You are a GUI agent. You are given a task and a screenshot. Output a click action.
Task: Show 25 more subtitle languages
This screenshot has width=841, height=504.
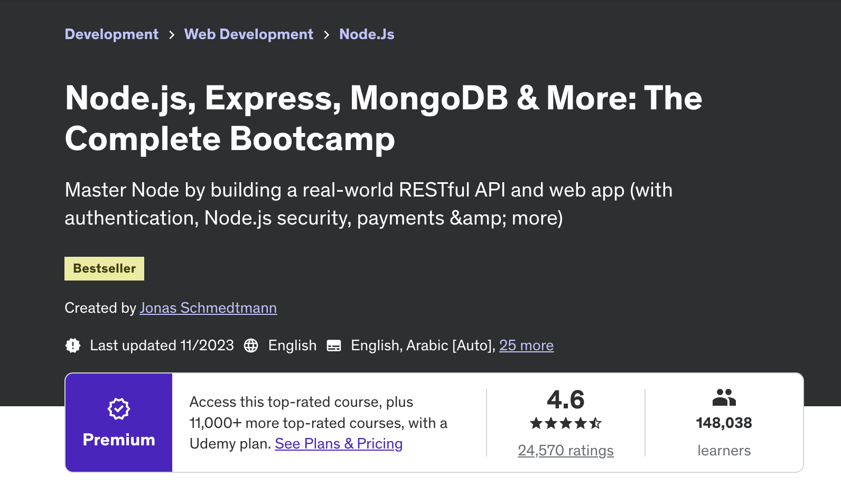[x=526, y=346]
